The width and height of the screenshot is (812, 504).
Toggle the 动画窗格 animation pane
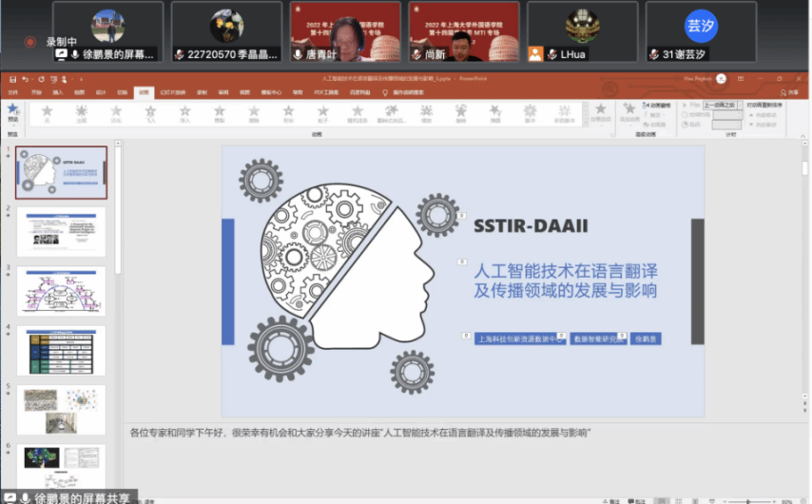(658, 105)
